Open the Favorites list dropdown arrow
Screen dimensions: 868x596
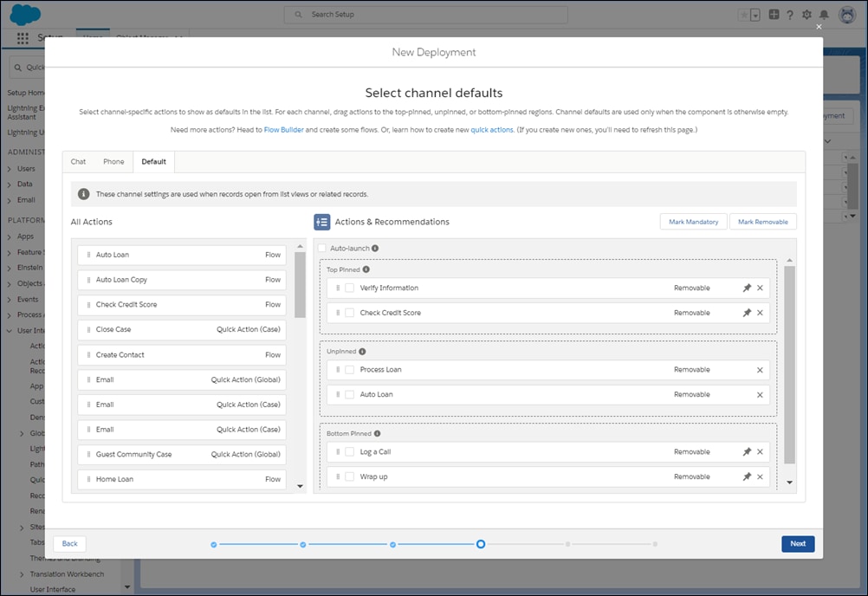click(x=755, y=15)
